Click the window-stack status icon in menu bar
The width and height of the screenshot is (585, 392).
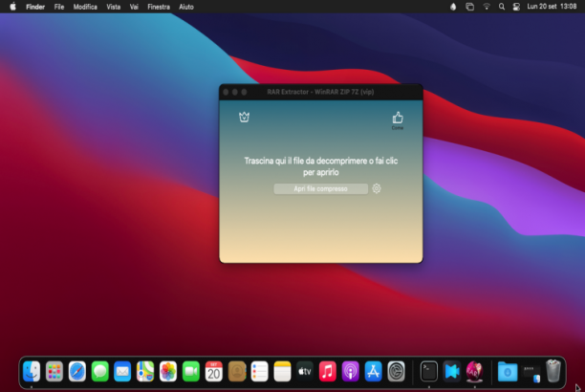[469, 7]
